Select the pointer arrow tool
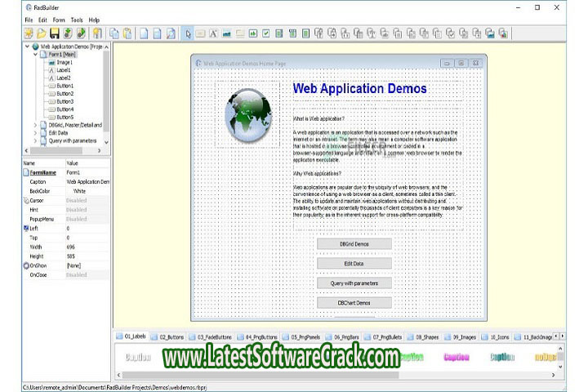The width and height of the screenshot is (588, 392). point(188,33)
